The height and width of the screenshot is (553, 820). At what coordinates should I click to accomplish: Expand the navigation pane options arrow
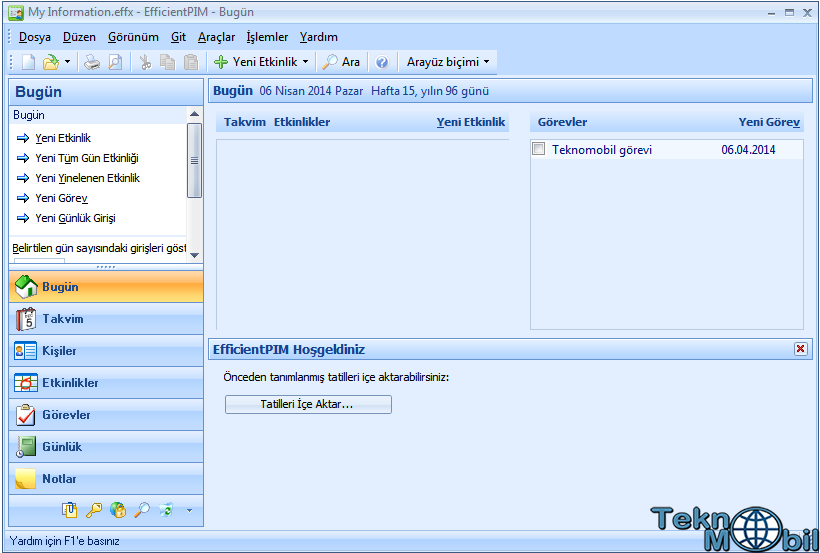pos(189,510)
